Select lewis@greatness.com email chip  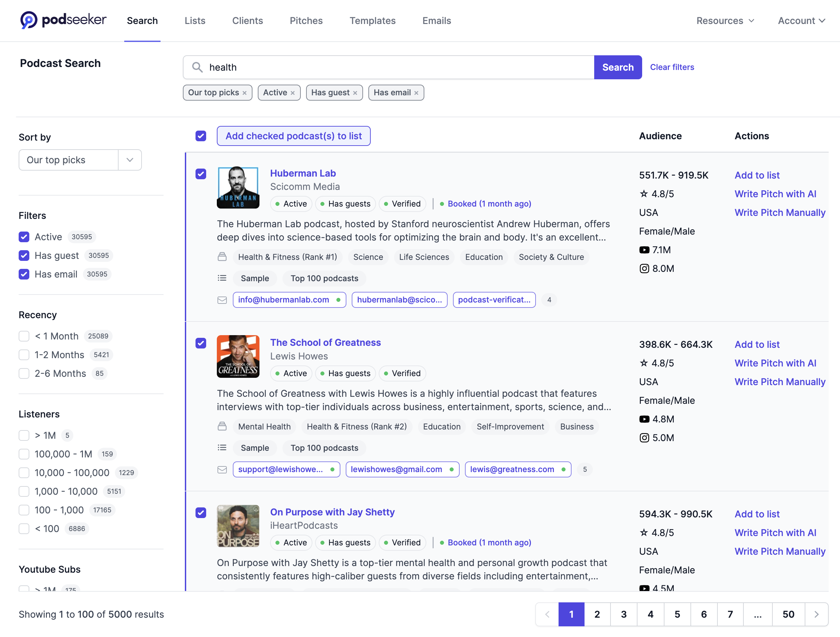(x=518, y=469)
